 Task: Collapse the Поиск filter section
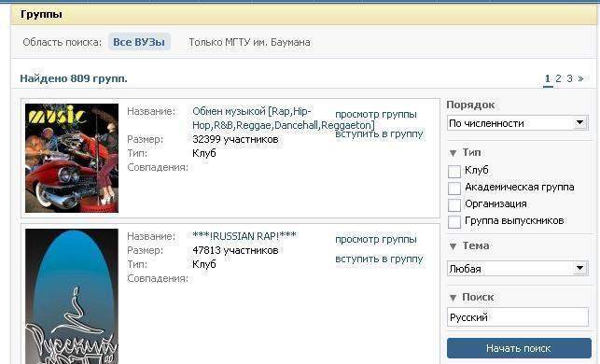(x=453, y=298)
